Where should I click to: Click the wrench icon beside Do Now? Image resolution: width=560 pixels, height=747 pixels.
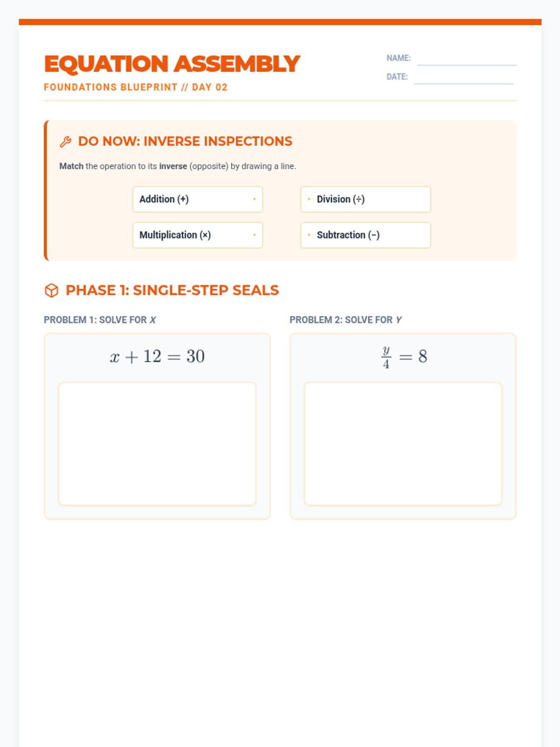coord(65,142)
